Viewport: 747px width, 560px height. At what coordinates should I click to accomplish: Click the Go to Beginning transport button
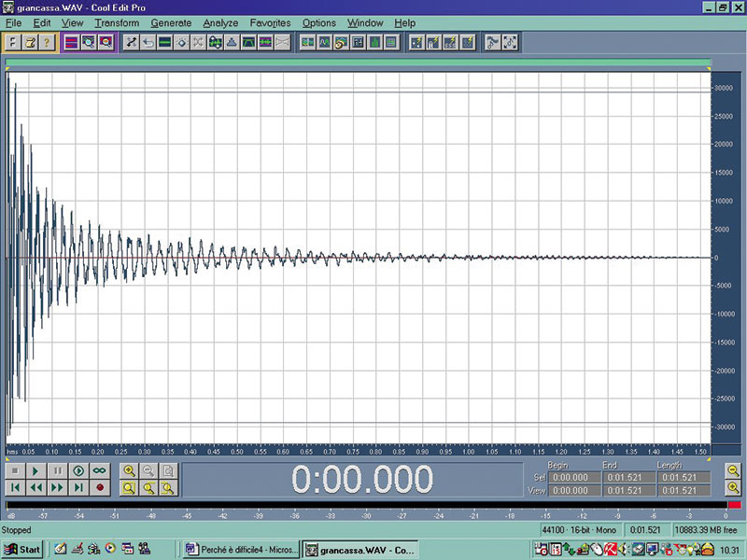15,487
